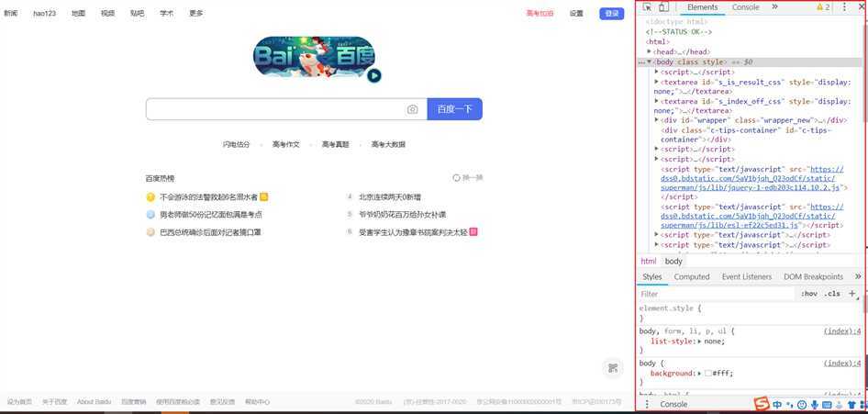This screenshot has height=414, width=868.
Task: Open the Styles tab
Action: 652,276
